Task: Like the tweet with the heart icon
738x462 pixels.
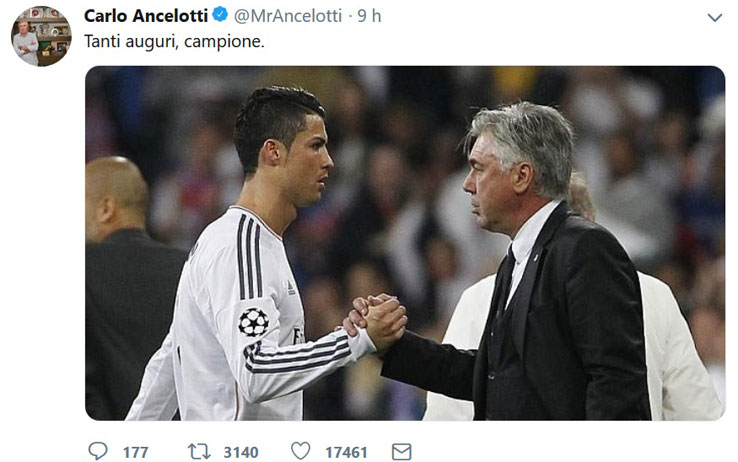Action: 300,451
